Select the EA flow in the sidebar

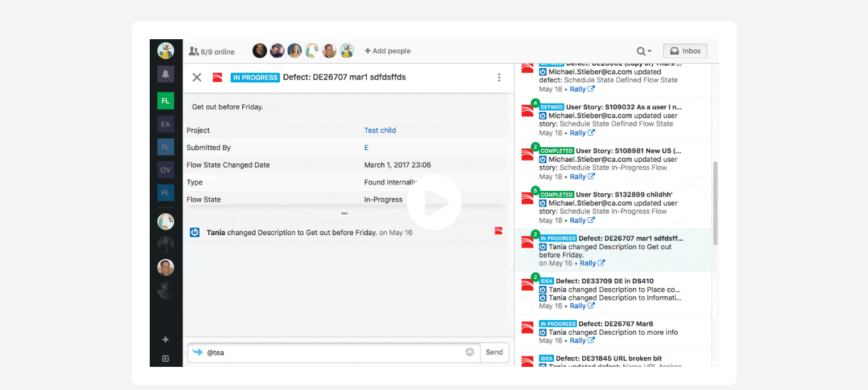point(166,124)
